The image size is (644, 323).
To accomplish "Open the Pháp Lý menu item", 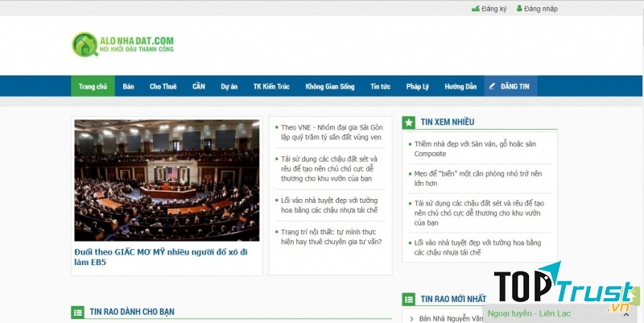I will (x=417, y=86).
